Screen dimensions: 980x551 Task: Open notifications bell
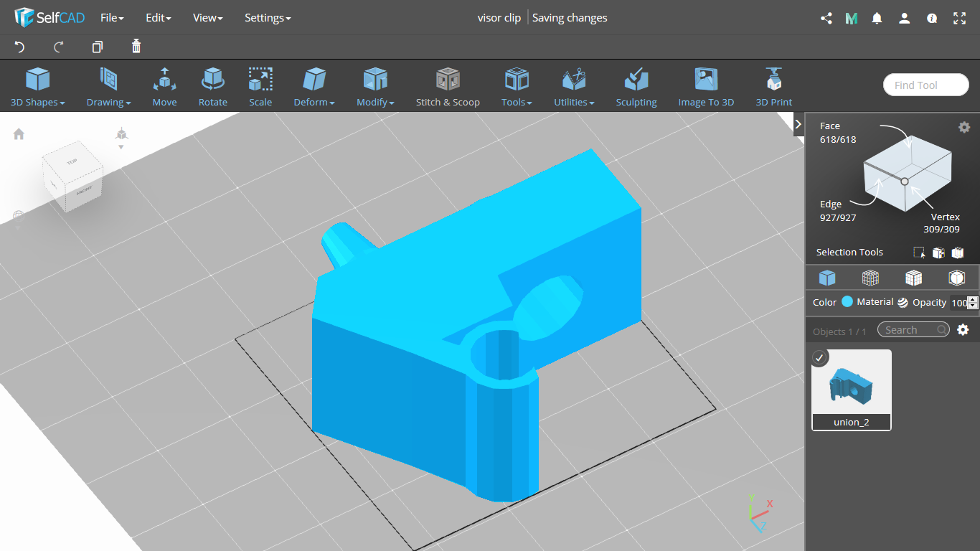[877, 19]
